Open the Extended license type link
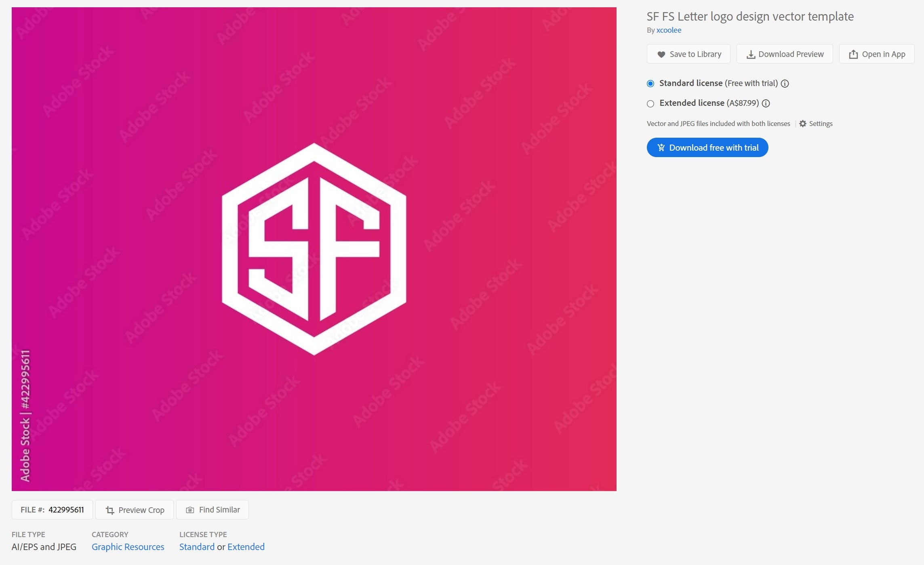Screen dimensions: 924x565 click(246, 547)
